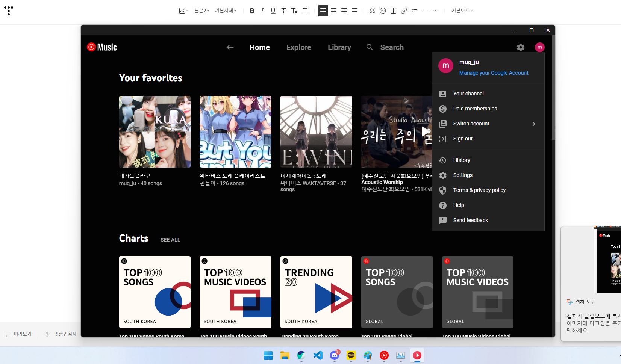Viewport: 621px width, 364px height.
Task: Open the text color tool
Action: click(x=294, y=11)
